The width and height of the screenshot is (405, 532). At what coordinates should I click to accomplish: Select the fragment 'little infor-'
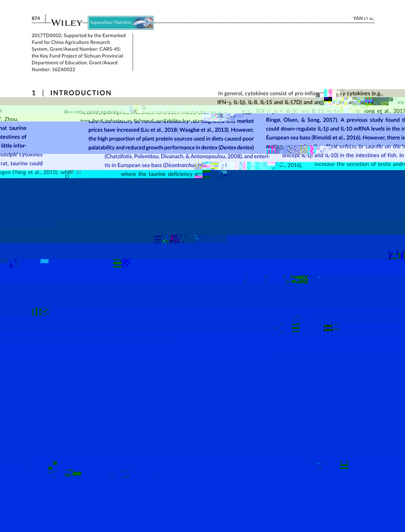click(13, 146)
